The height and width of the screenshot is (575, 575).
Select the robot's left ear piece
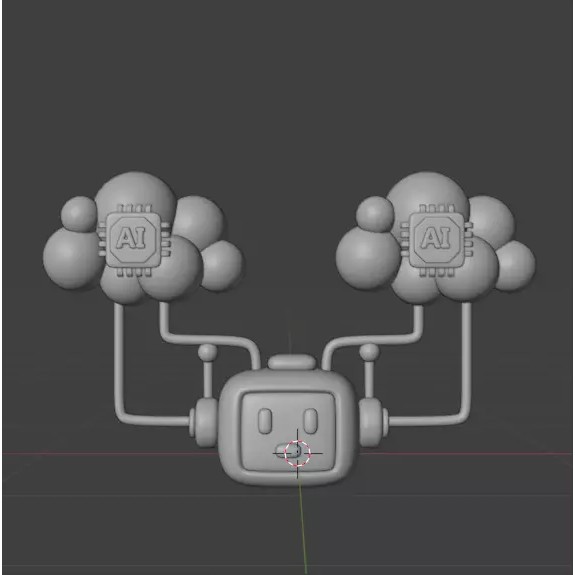coord(205,422)
